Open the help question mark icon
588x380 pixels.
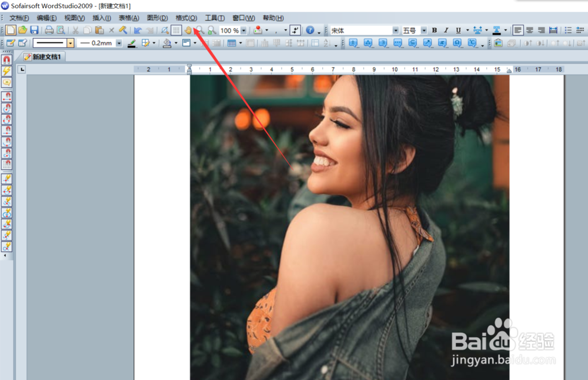pos(310,30)
